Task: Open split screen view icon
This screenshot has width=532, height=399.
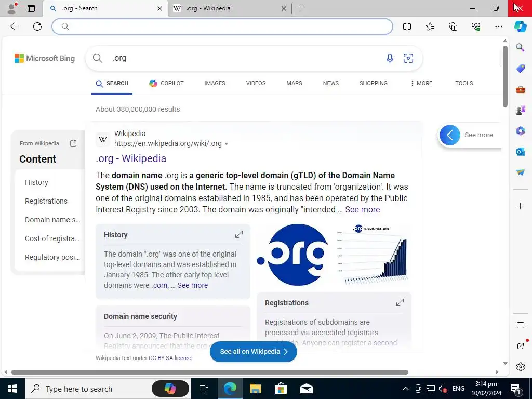Action: click(x=407, y=26)
